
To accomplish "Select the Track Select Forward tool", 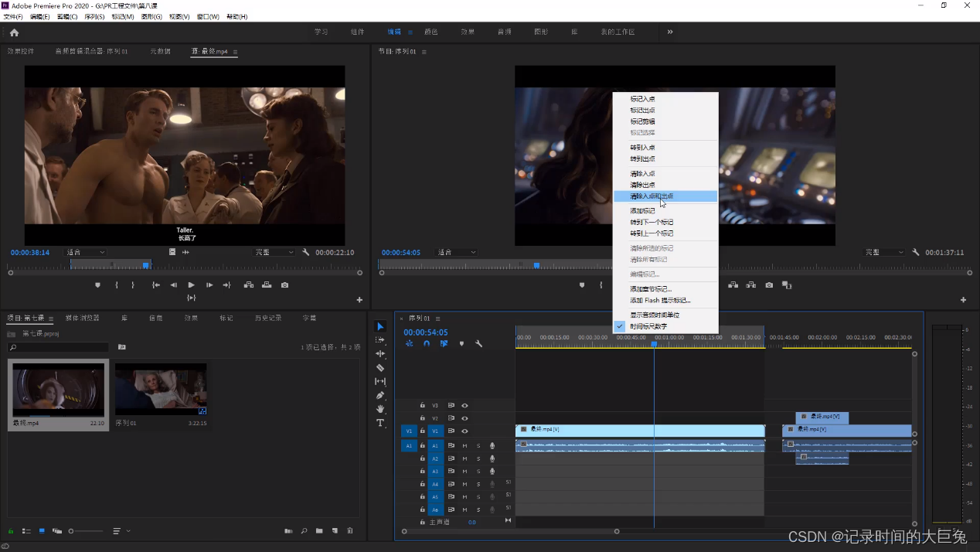I will coord(380,340).
